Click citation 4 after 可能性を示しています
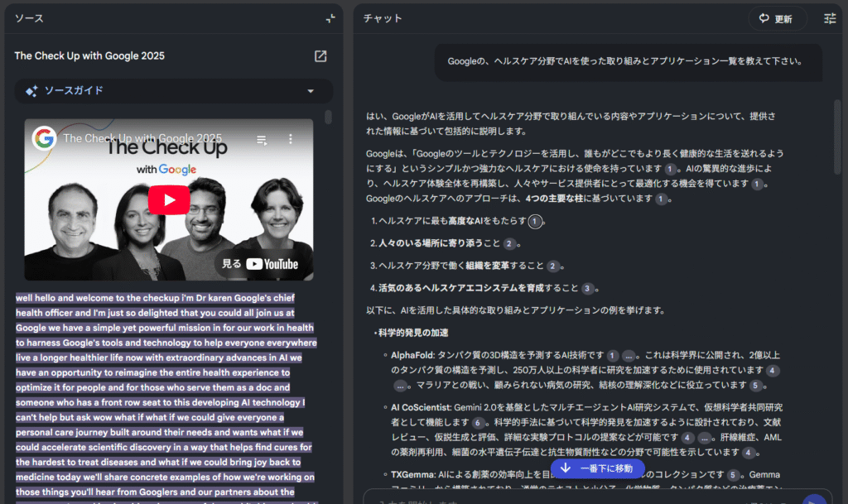Screen dimensions: 848x504 (x=749, y=453)
